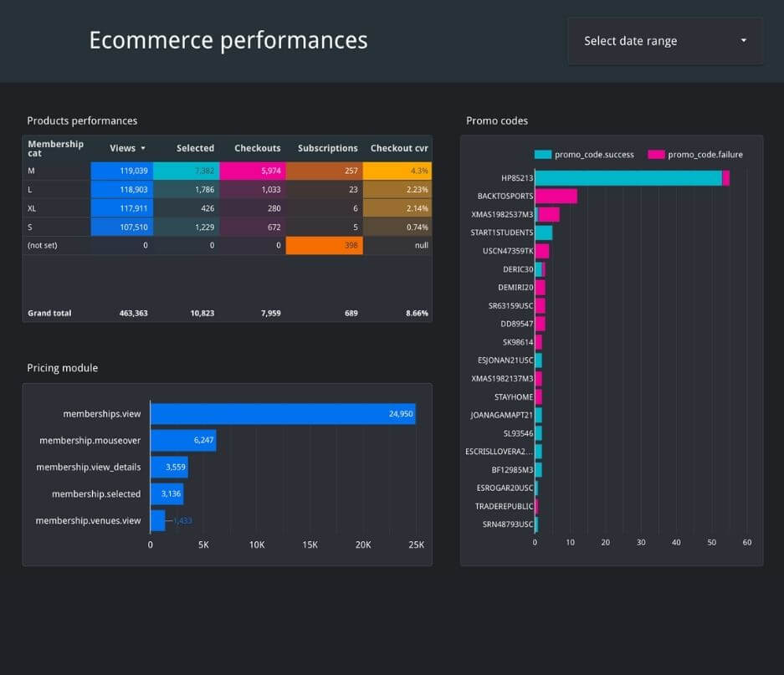The height and width of the screenshot is (675, 784).
Task: Click the DEMIRI20 promo code label
Action: pyautogui.click(x=515, y=288)
